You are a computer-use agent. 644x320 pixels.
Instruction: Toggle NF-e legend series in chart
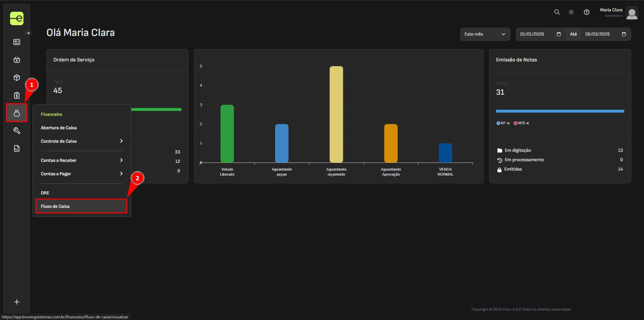pos(503,123)
